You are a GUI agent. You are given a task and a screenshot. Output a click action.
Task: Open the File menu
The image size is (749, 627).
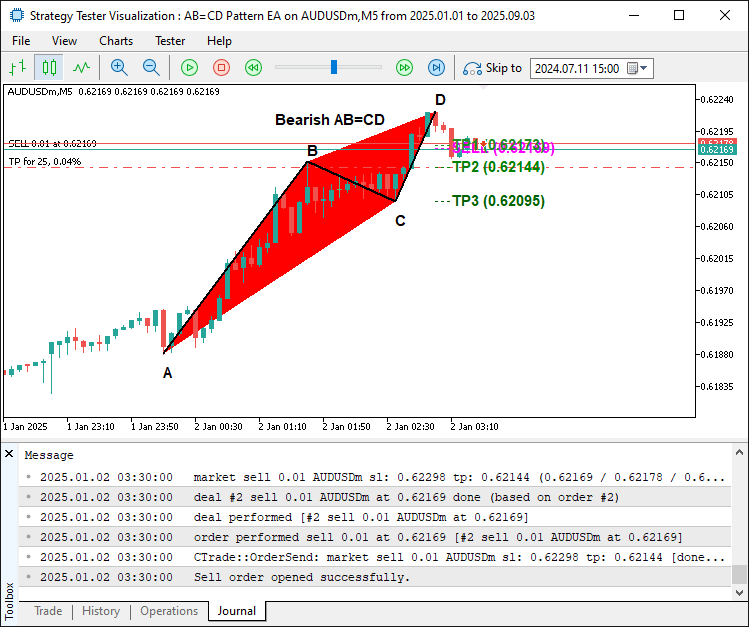tap(21, 41)
